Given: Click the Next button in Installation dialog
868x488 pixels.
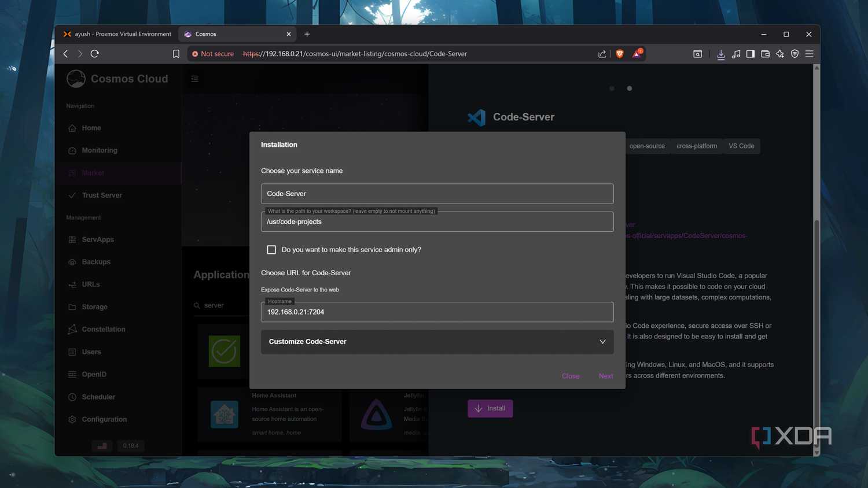Looking at the screenshot, I should 606,376.
